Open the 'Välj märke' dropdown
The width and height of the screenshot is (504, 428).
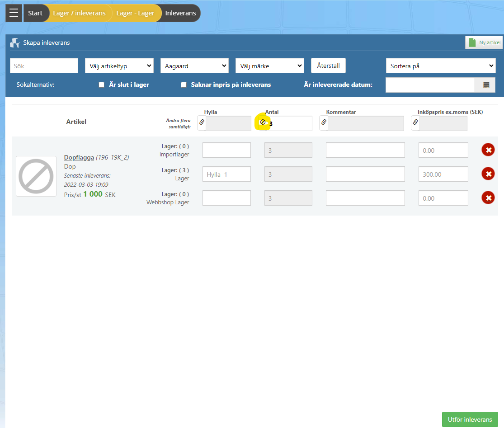(x=270, y=66)
